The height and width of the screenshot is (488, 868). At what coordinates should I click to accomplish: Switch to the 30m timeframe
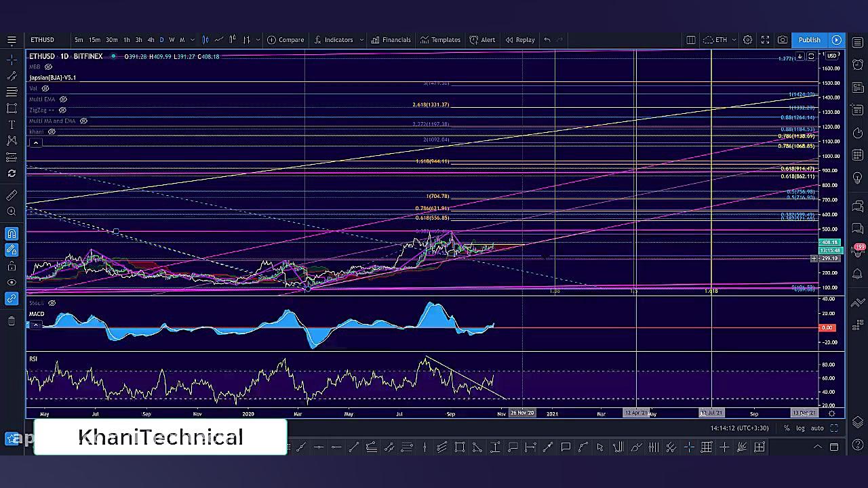pyautogui.click(x=111, y=40)
